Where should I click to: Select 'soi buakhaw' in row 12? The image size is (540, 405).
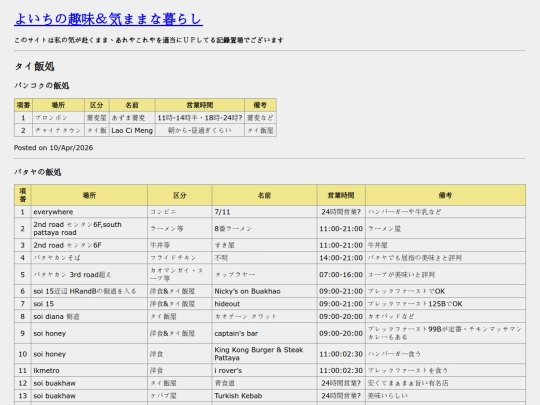coord(89,383)
